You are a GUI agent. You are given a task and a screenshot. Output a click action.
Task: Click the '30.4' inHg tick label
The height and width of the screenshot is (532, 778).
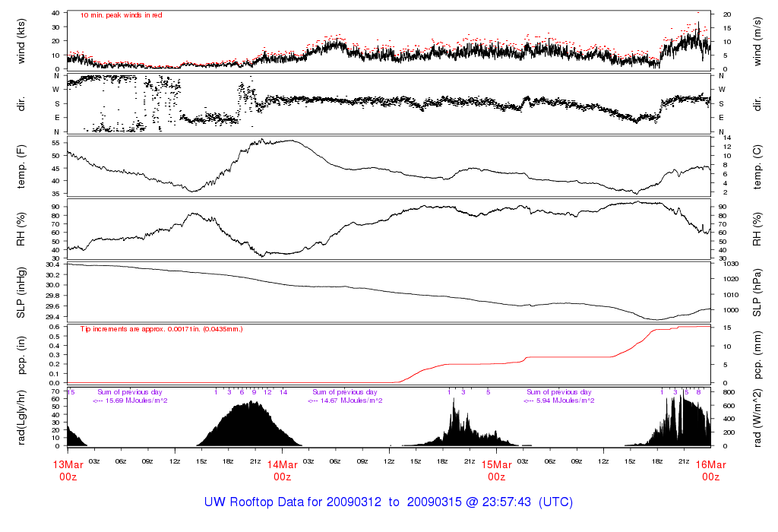(x=52, y=264)
